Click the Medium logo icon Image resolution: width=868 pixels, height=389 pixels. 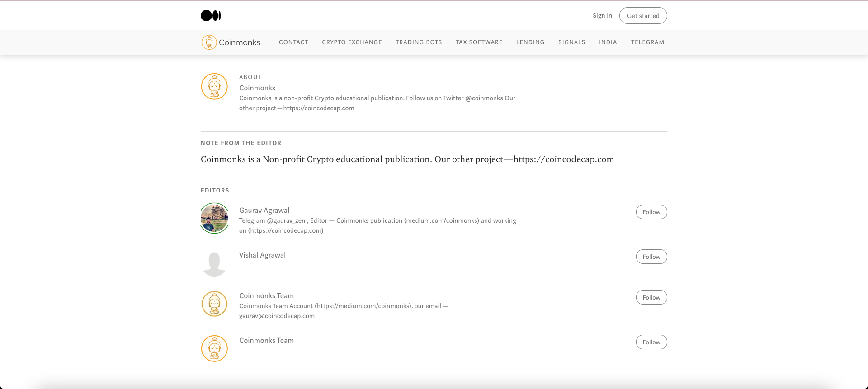pyautogui.click(x=211, y=16)
